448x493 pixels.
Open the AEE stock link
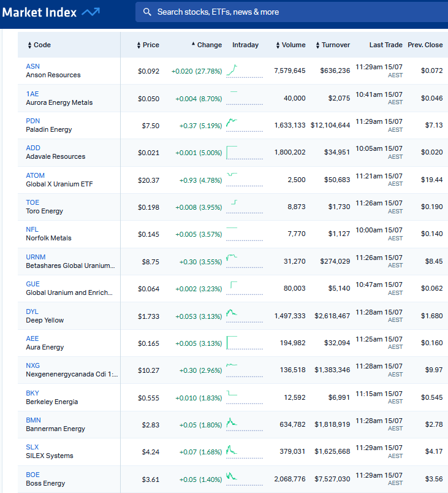(32, 338)
